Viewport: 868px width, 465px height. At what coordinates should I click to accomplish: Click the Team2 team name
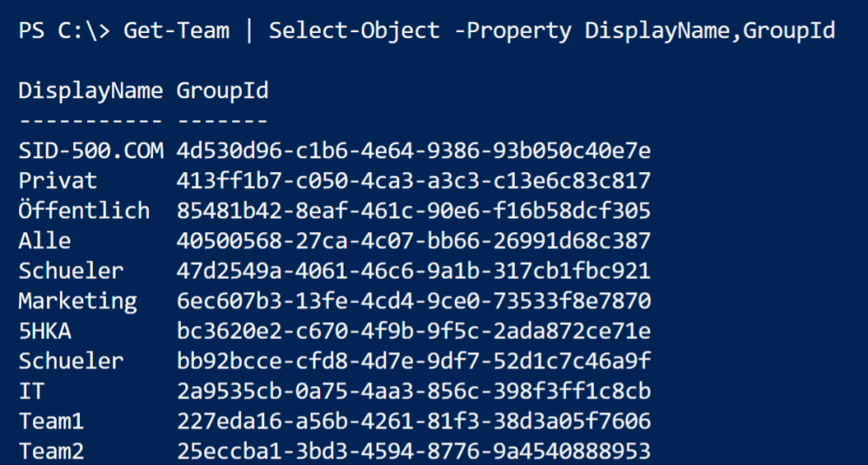[51, 451]
